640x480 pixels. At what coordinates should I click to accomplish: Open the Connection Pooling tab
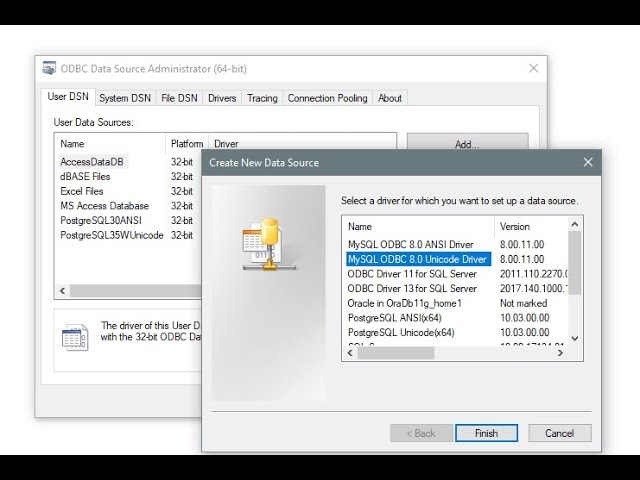327,98
